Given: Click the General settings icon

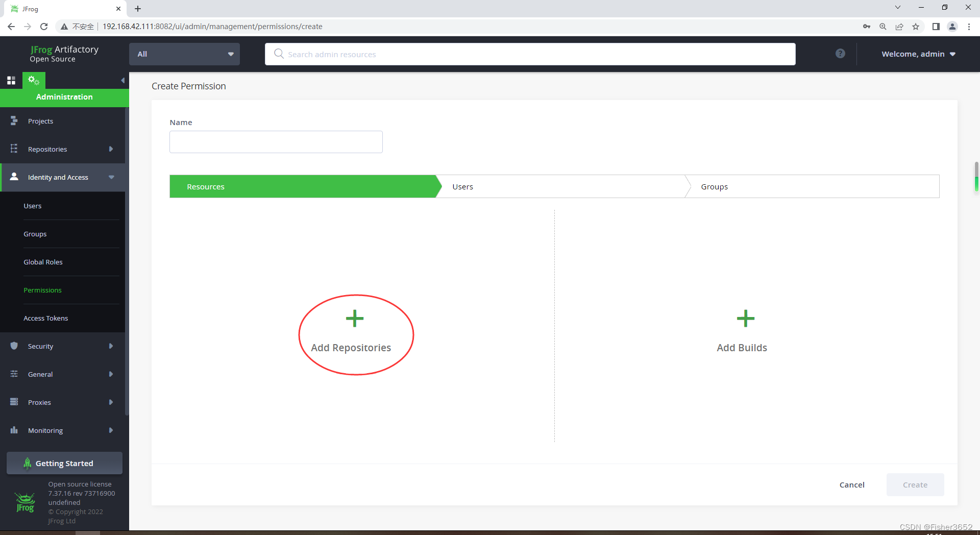Looking at the screenshot, I should 14,374.
